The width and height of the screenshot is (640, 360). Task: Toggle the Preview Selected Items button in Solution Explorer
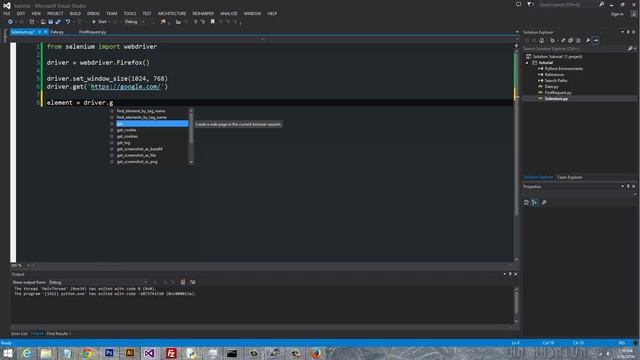[x=596, y=40]
